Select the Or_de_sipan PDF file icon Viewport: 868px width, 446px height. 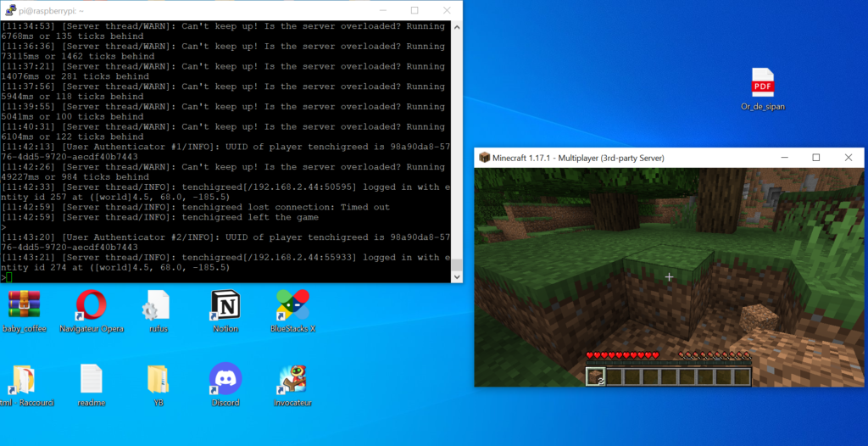[763, 82]
